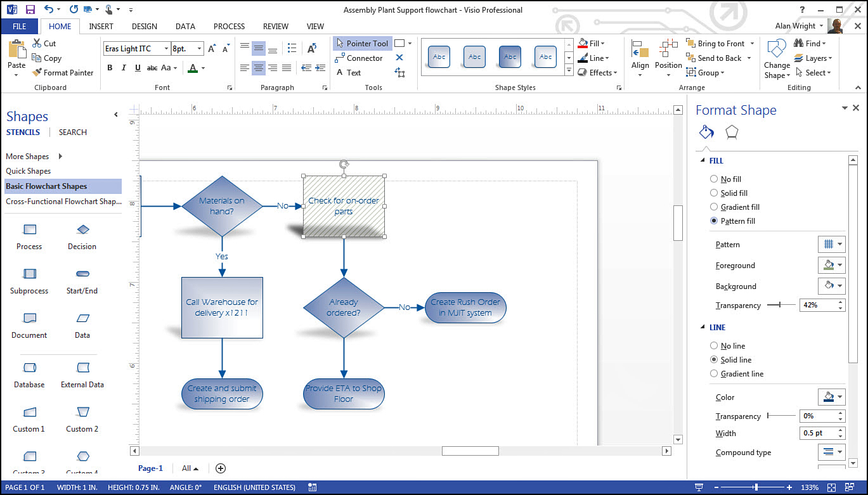The image size is (868, 495).
Task: Click the bullets list icon
Action: (292, 48)
